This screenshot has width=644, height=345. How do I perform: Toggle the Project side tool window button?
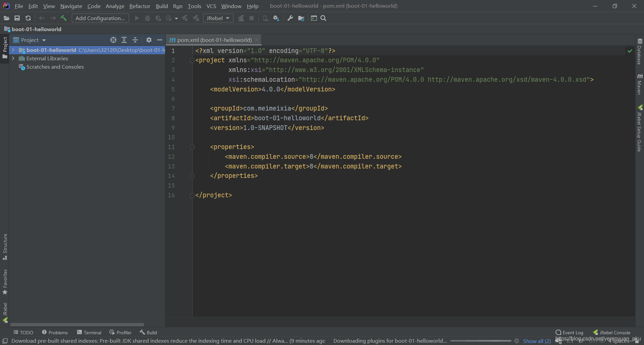(5, 48)
